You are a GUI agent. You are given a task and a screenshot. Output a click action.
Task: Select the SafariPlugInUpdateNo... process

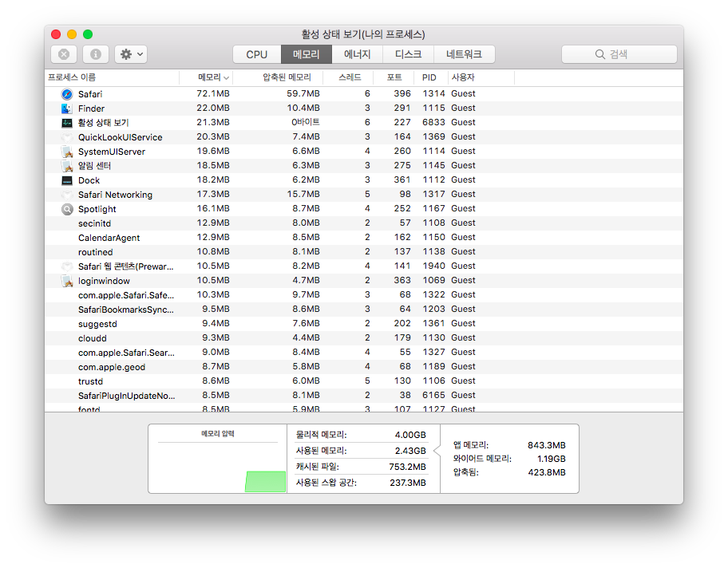point(126,396)
